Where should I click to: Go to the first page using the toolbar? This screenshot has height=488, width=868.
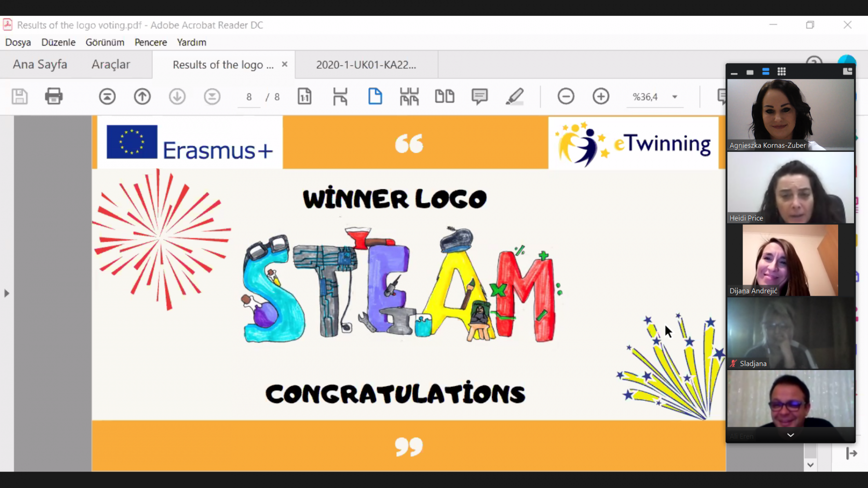click(x=107, y=96)
